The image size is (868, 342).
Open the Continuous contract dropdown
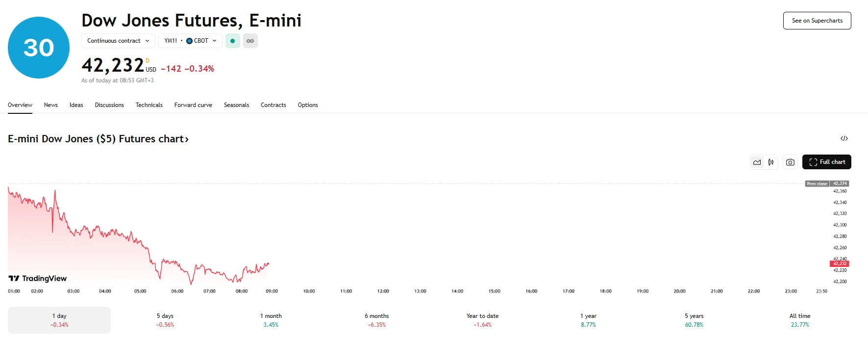pos(118,41)
